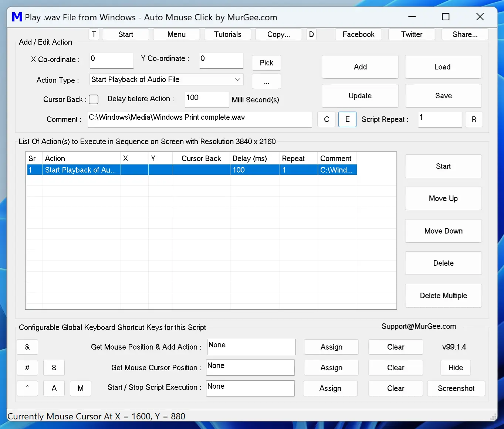504x429 pixels.
Task: Click into the Comment text field
Action: [200, 119]
